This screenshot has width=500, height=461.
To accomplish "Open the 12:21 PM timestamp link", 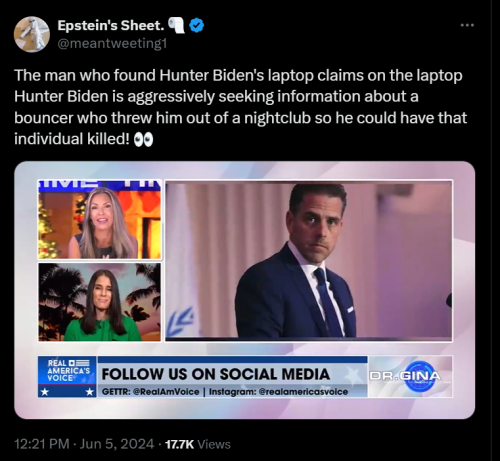I will (x=42, y=444).
